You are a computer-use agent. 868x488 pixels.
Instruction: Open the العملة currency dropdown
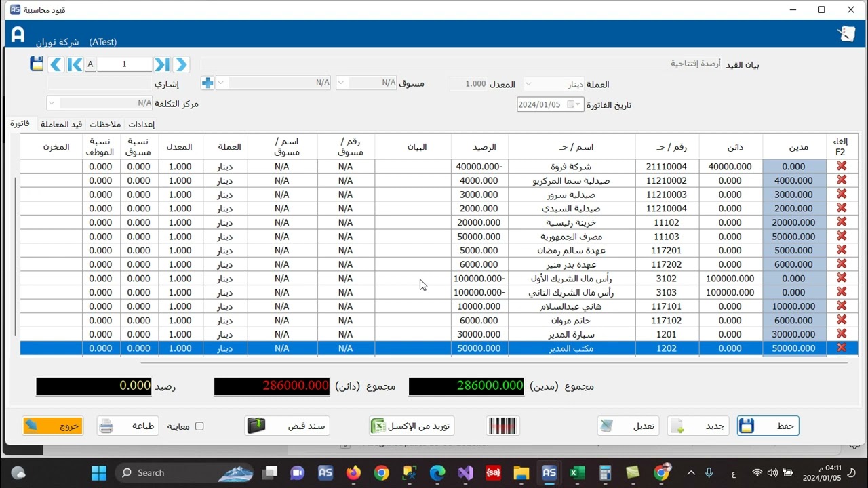529,84
